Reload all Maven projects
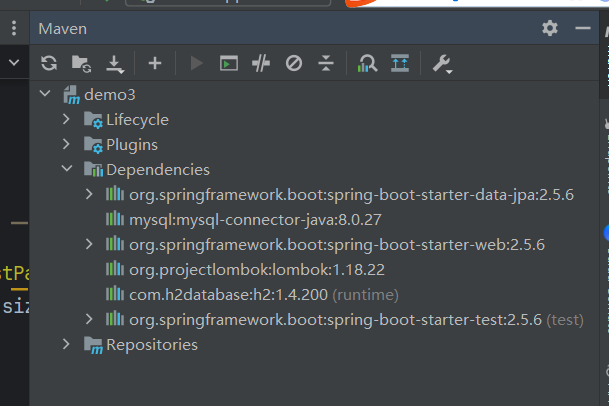 coord(49,64)
